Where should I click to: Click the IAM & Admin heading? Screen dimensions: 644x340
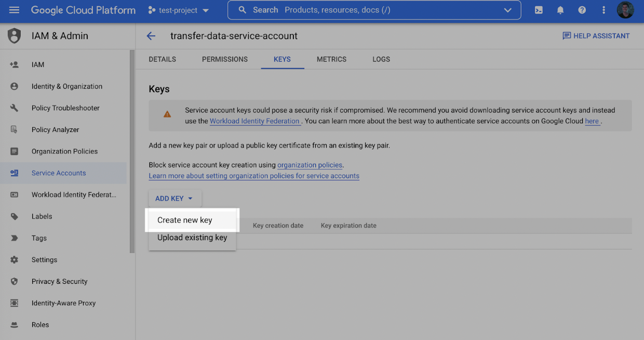pyautogui.click(x=60, y=36)
